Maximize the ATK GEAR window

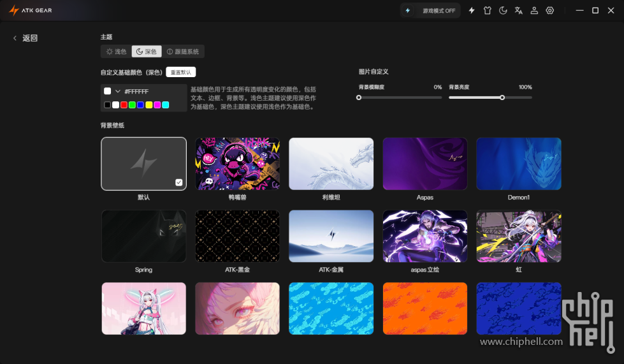[595, 11]
